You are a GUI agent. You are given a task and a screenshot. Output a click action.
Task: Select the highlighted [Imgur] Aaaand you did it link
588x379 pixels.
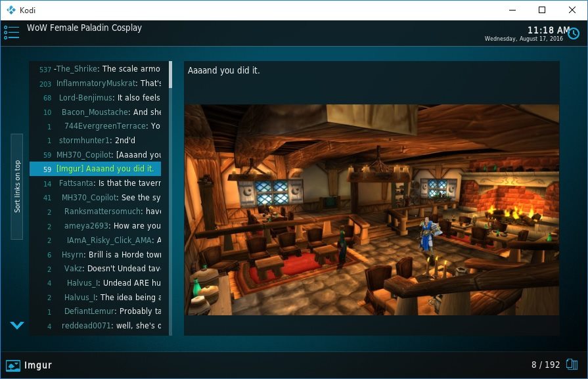99,169
